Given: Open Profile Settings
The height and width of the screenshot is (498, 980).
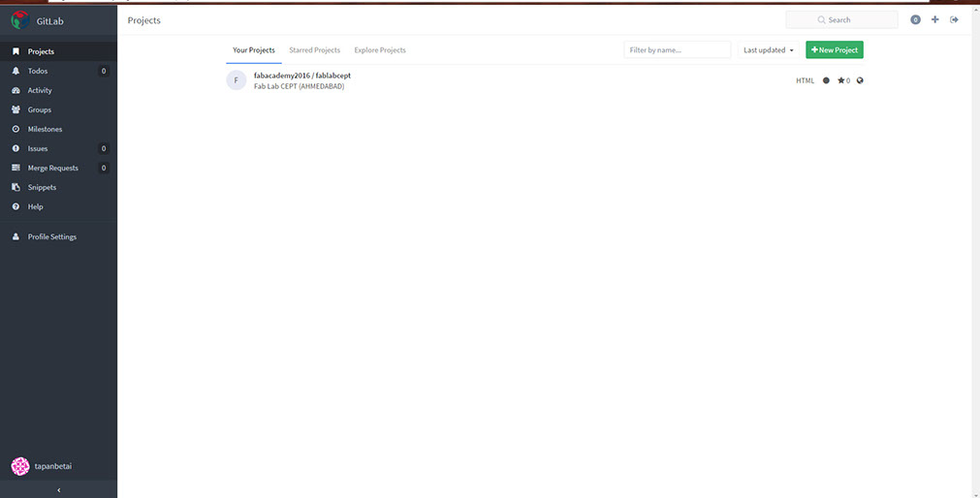Looking at the screenshot, I should coord(58,236).
